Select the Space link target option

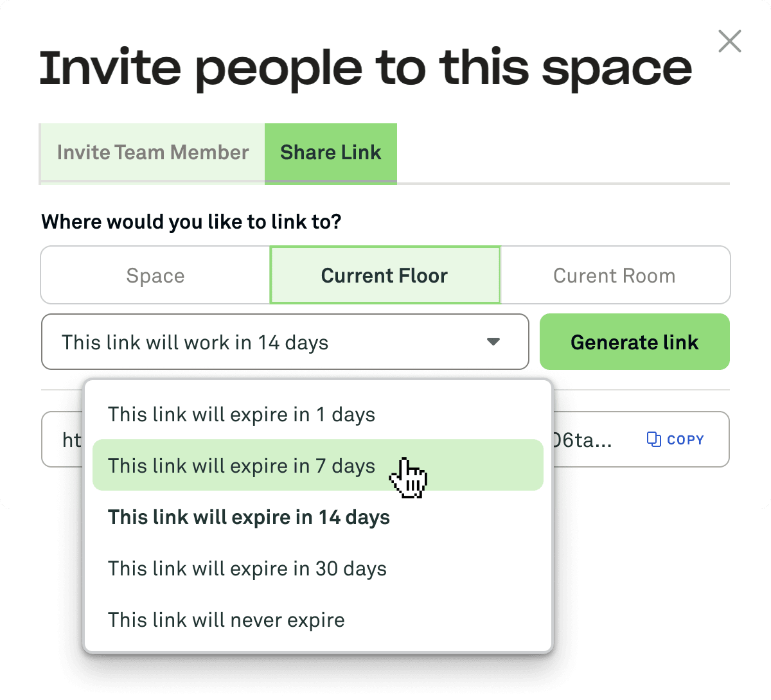tap(155, 275)
